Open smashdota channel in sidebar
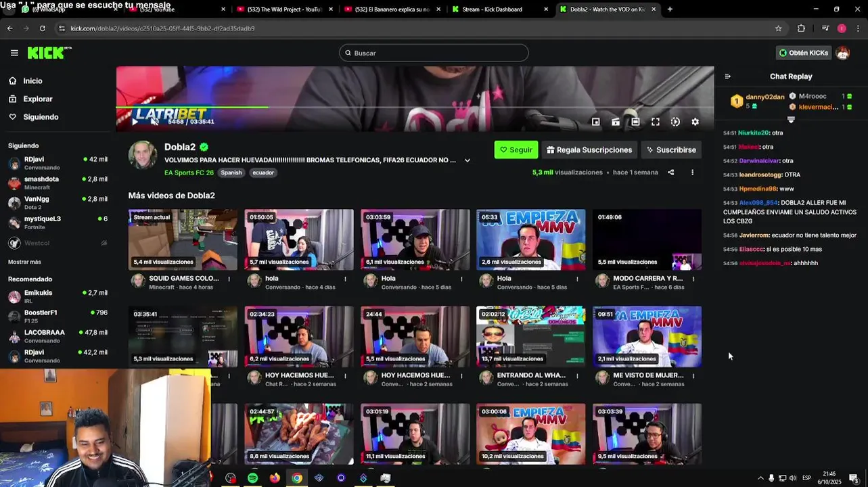Screen dimensions: 868x487 [x=58, y=183]
